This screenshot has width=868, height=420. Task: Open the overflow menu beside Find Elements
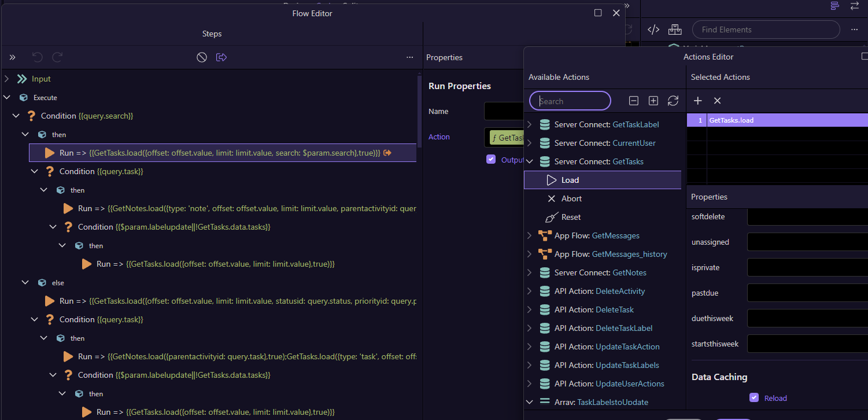pos(854,29)
